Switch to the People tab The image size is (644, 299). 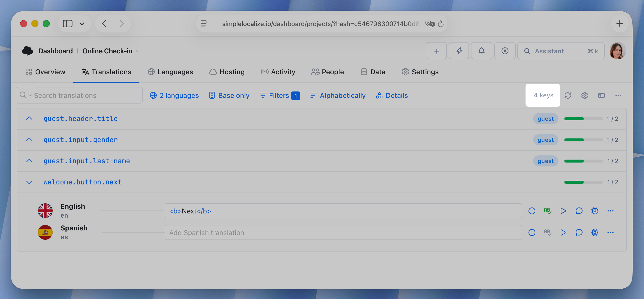click(327, 72)
